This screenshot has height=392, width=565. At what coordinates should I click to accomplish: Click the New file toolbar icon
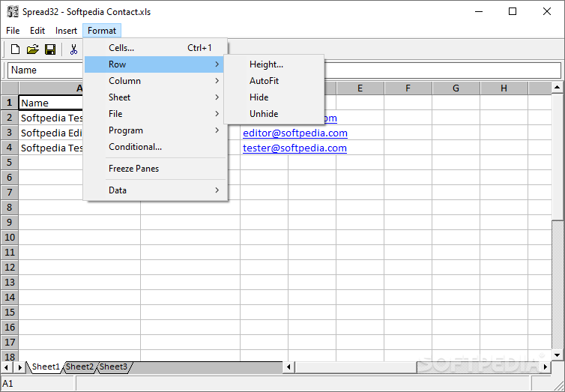click(15, 49)
